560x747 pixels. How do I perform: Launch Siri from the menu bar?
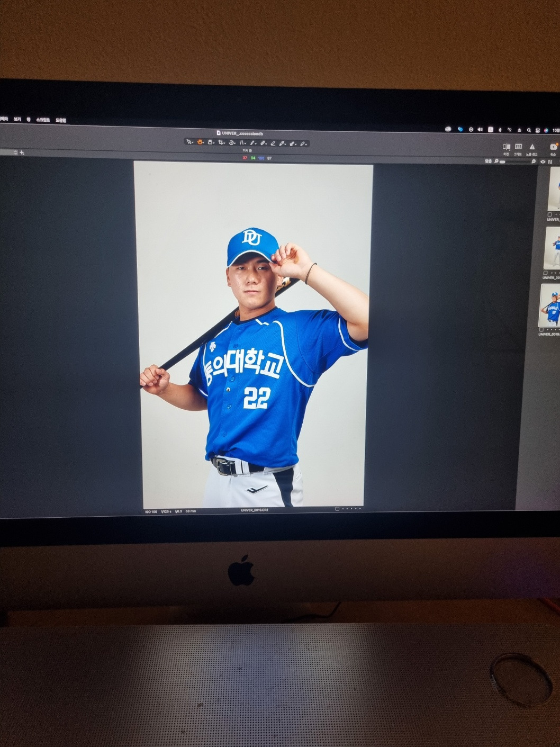[546, 130]
